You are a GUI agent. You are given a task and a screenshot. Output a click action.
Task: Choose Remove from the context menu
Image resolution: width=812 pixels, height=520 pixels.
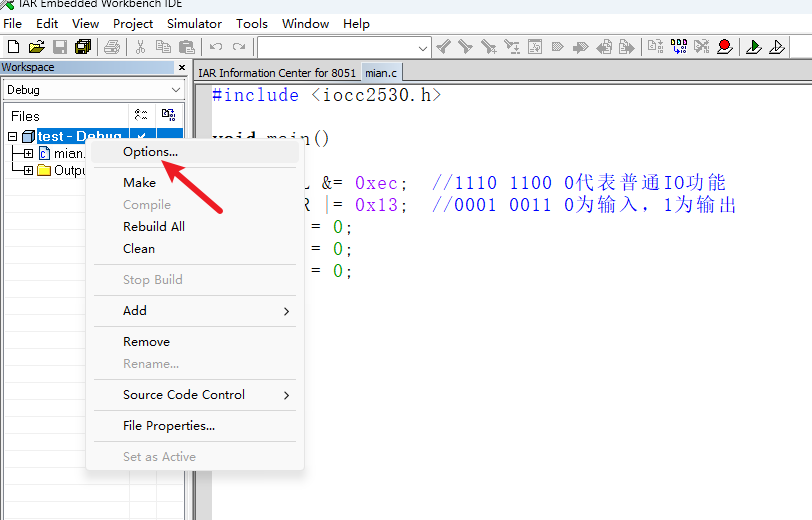(195, 342)
